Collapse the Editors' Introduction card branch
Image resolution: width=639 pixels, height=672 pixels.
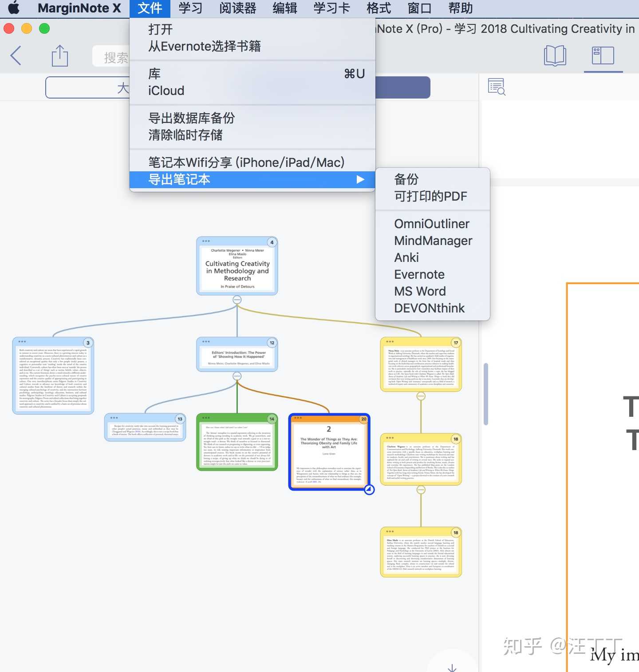[x=237, y=376]
